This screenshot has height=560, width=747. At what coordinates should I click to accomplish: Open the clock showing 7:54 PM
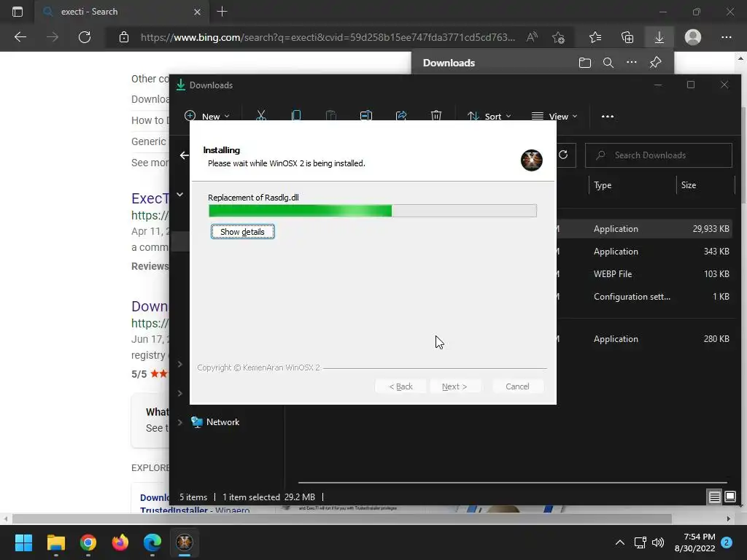point(694,542)
